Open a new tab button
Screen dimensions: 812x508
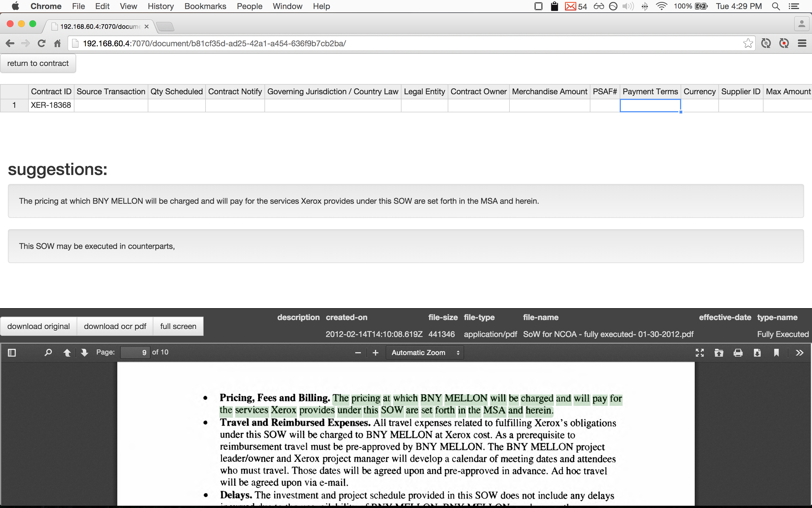click(165, 26)
